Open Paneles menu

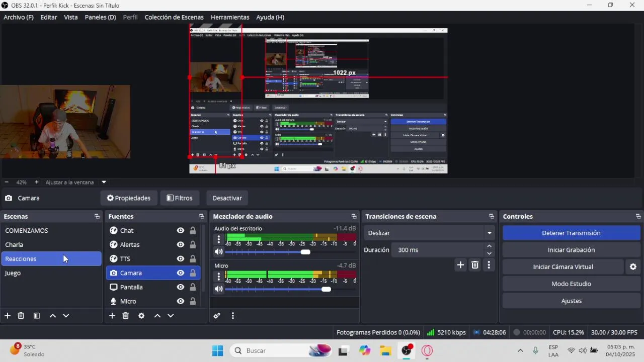click(x=101, y=17)
